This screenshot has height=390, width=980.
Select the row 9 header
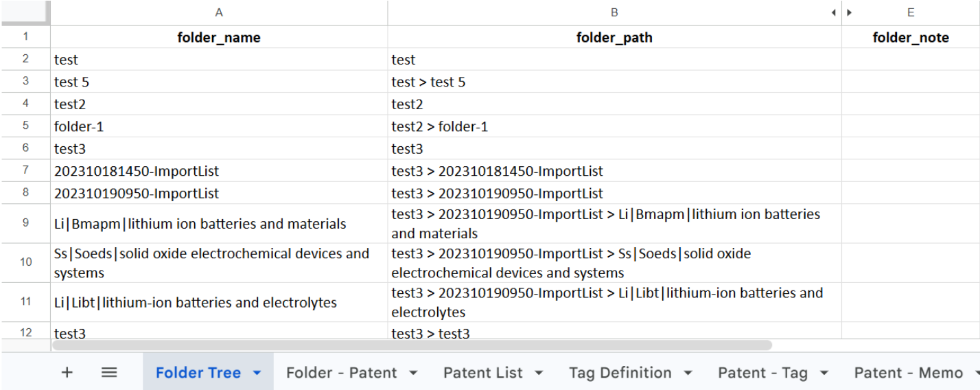25,223
